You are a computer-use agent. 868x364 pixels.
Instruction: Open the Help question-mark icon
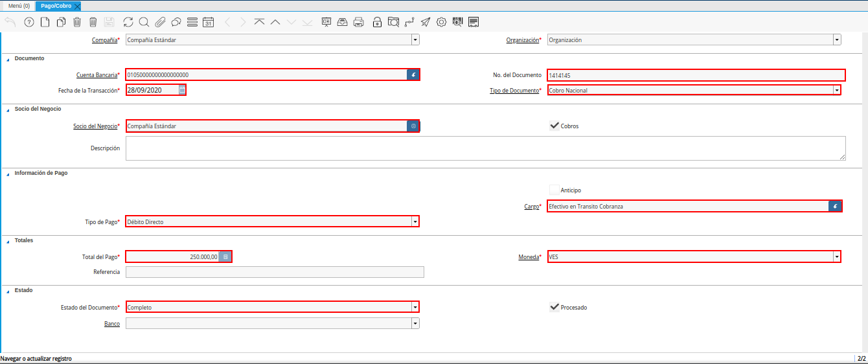29,22
